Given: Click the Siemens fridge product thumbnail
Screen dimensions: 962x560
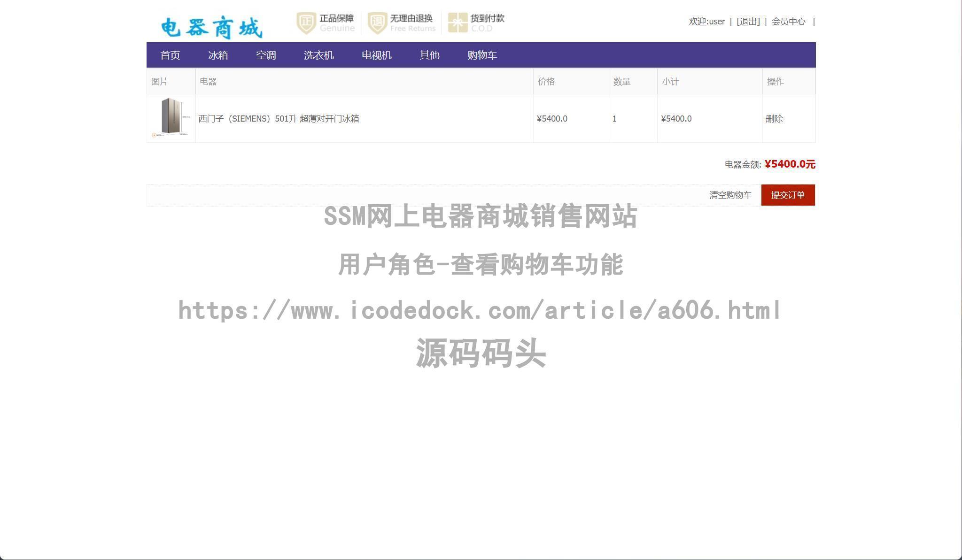Looking at the screenshot, I should 171,118.
